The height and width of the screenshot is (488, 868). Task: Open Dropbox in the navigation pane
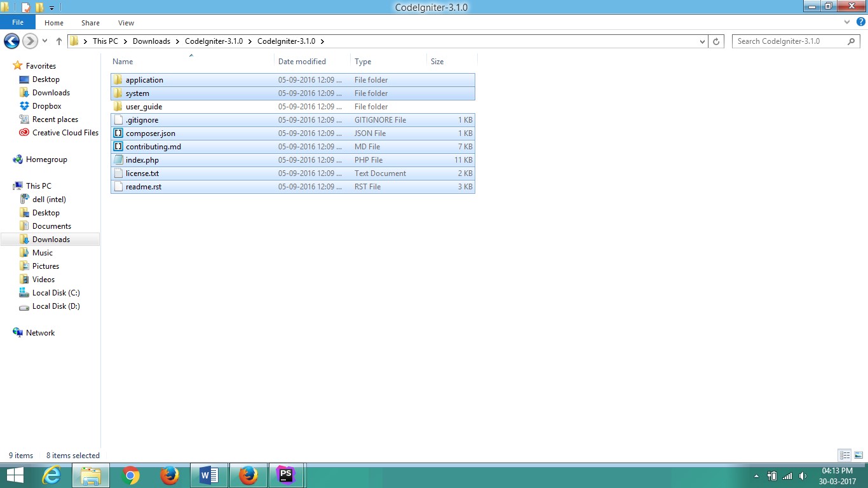click(x=47, y=106)
